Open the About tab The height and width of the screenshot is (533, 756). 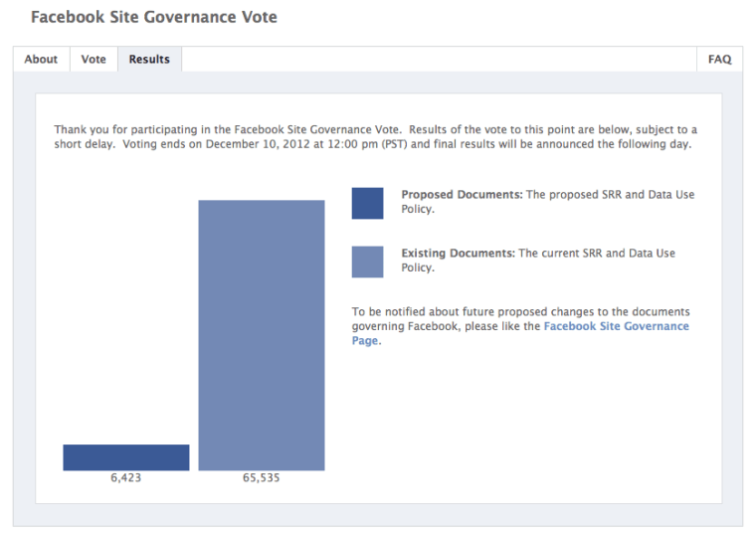tap(41, 60)
